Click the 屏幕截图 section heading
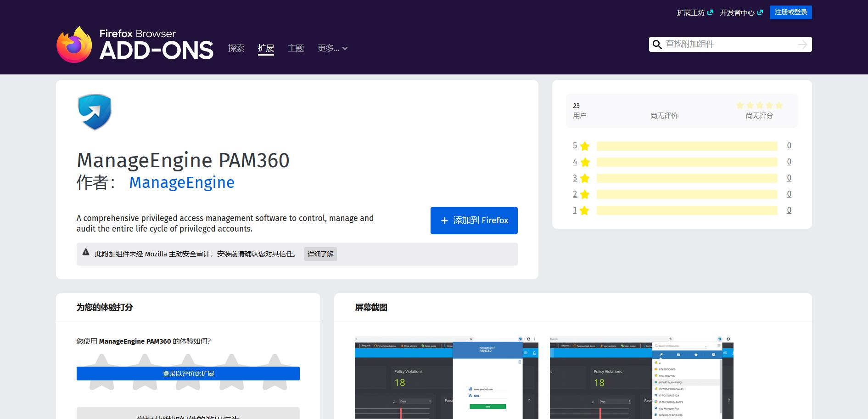The height and width of the screenshot is (419, 868). coord(371,307)
